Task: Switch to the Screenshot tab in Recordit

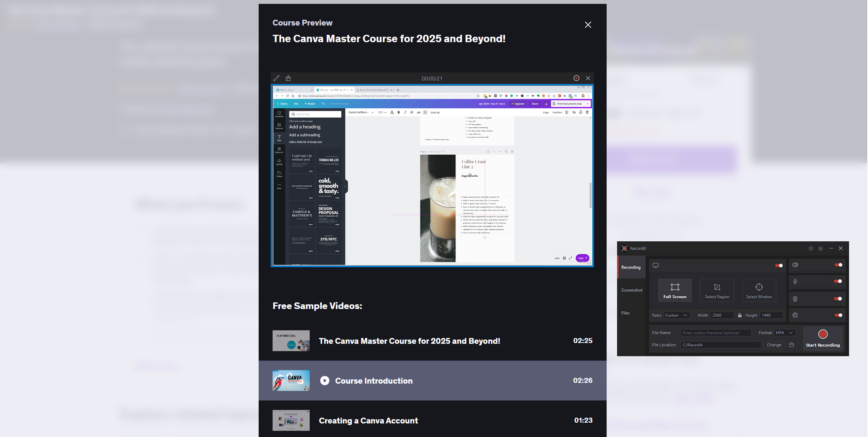Action: [x=632, y=290]
